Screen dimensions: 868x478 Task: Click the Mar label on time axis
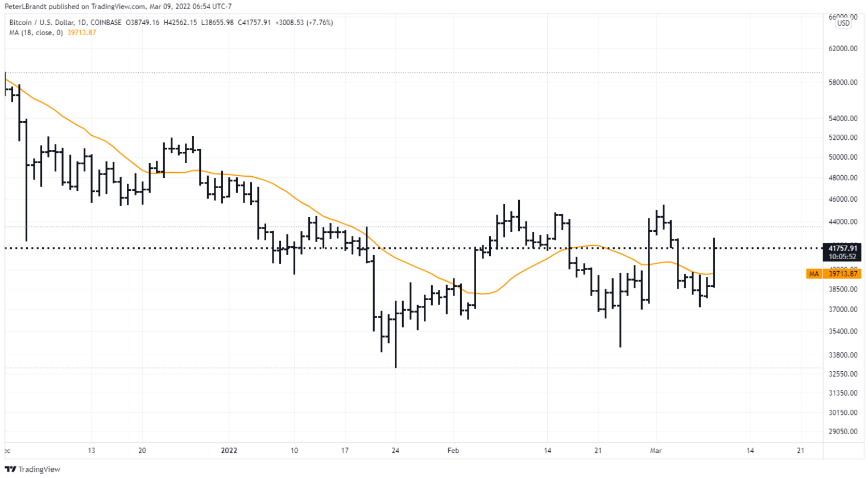656,451
